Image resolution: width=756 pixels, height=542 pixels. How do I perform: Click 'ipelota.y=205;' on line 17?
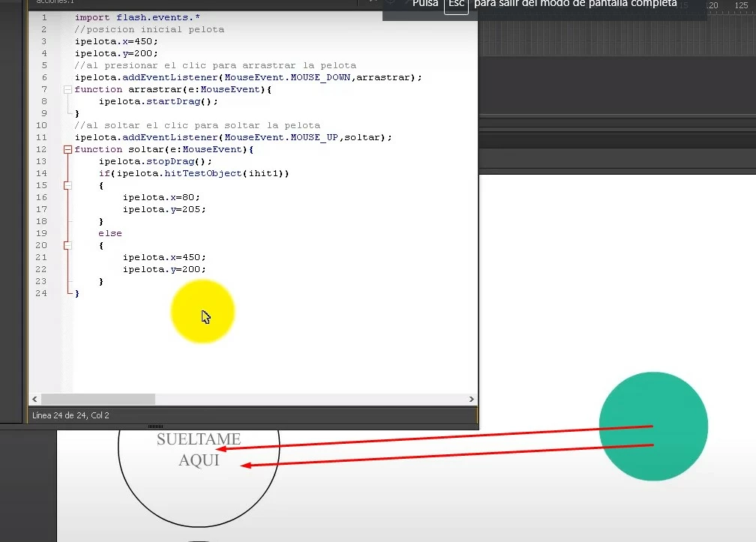coord(164,210)
